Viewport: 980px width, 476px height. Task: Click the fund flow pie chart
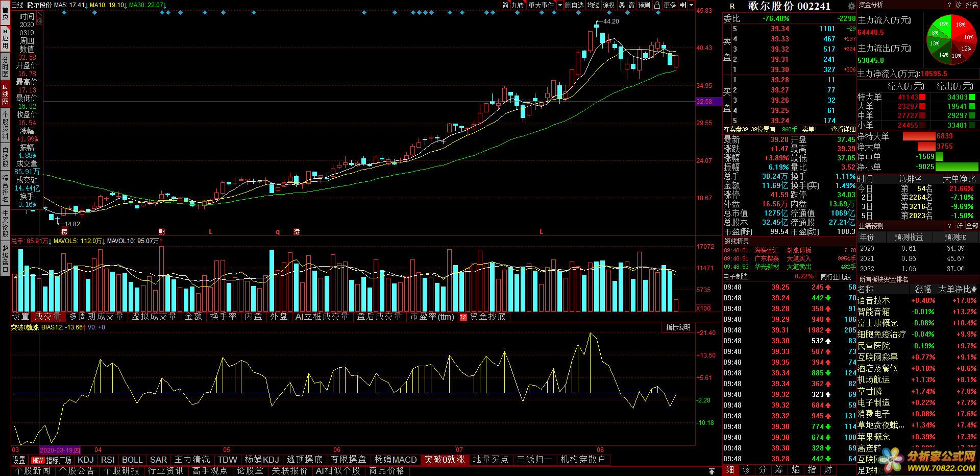pos(950,39)
